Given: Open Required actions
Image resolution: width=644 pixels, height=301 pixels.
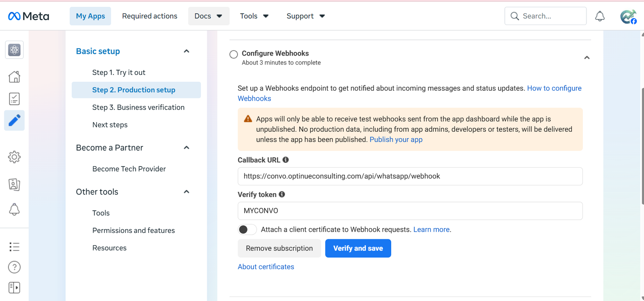Looking at the screenshot, I should 150,16.
